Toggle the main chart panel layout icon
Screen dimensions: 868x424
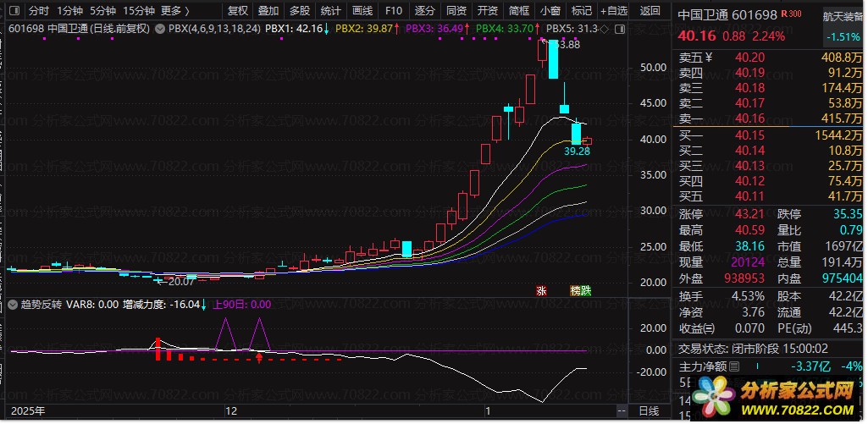621,29
